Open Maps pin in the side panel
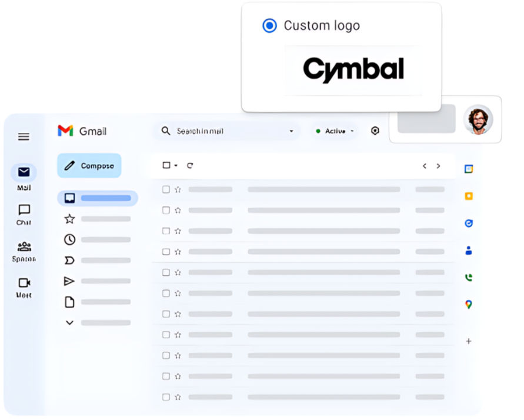This screenshot has height=420, width=524. pos(469,304)
